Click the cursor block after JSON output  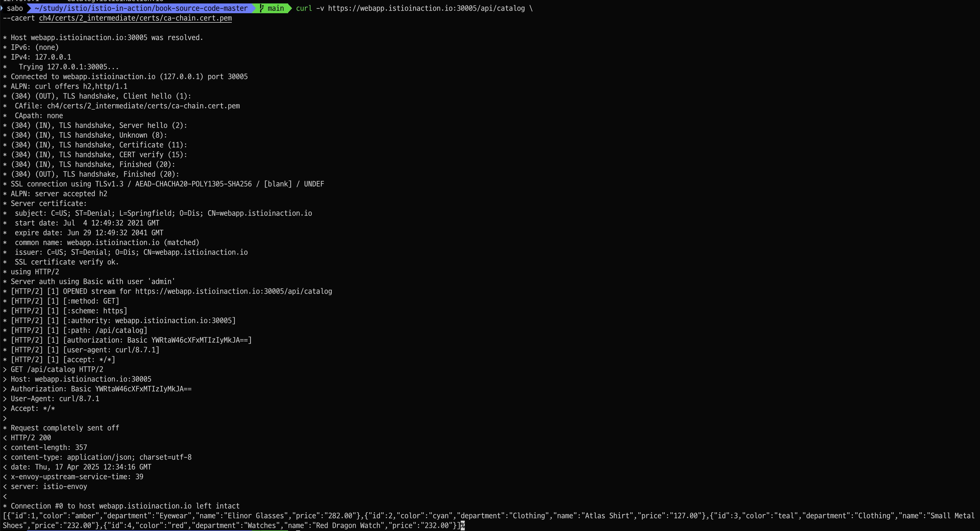(463, 525)
